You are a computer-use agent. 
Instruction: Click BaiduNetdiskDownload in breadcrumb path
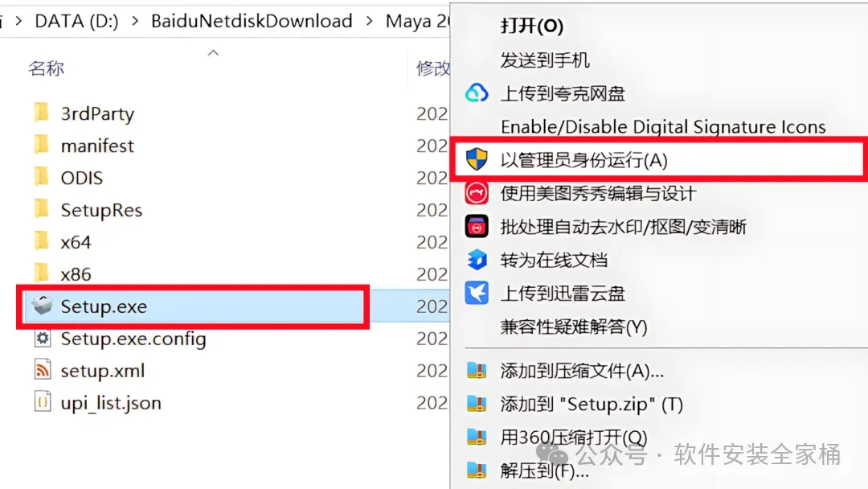[x=252, y=21]
